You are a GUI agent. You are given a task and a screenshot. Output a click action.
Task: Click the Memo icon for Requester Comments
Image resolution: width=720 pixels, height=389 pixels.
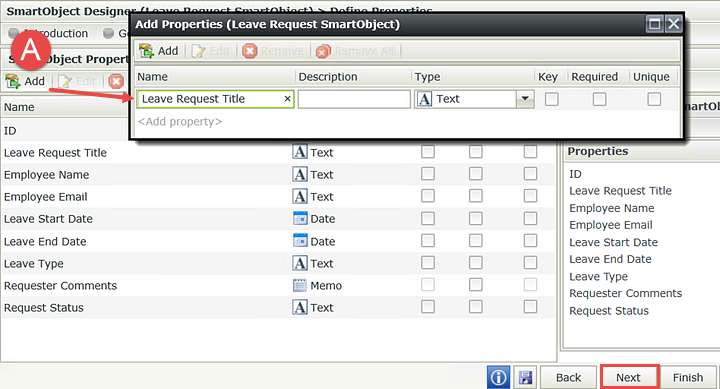[x=300, y=285]
